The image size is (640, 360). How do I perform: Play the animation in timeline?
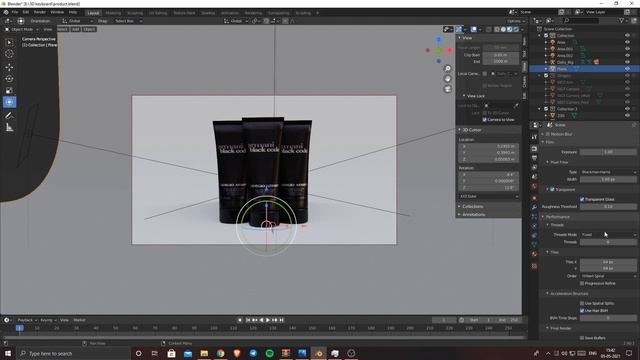tap(268, 320)
